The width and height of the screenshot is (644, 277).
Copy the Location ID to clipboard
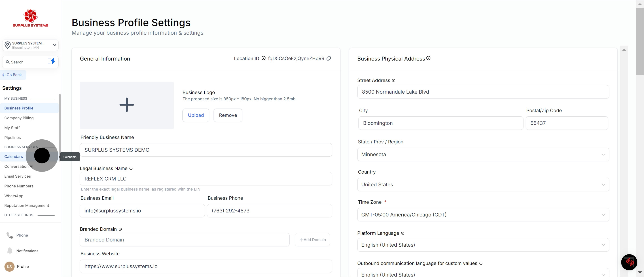click(x=329, y=59)
